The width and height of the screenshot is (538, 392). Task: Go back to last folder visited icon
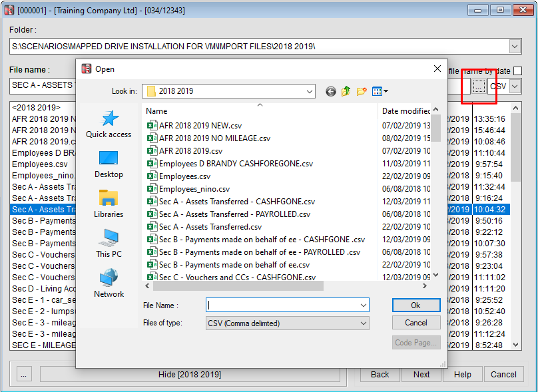[x=331, y=91]
